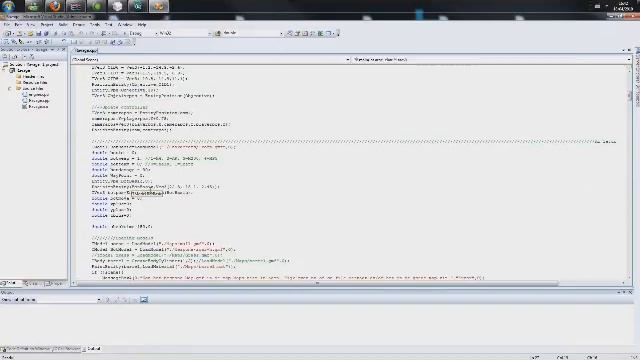Click the Find in Files toolbar icon
The width and height of the screenshot is (640, 360).
coord(218,33)
